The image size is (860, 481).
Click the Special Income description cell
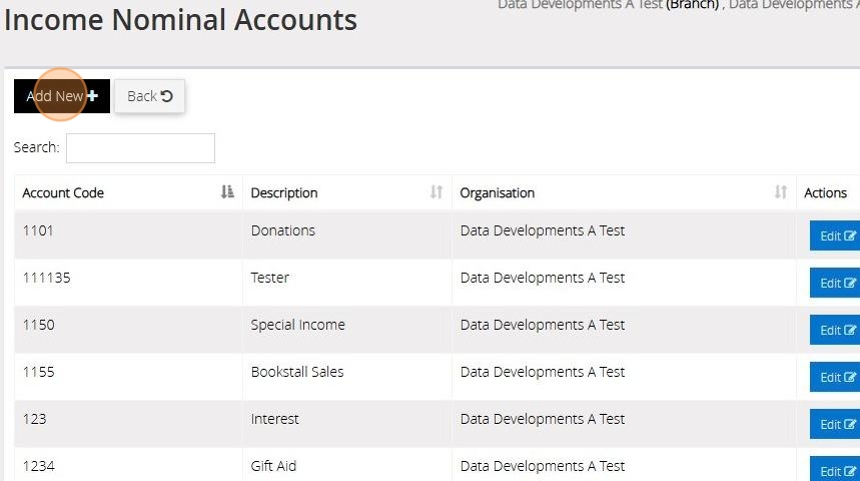(x=298, y=325)
